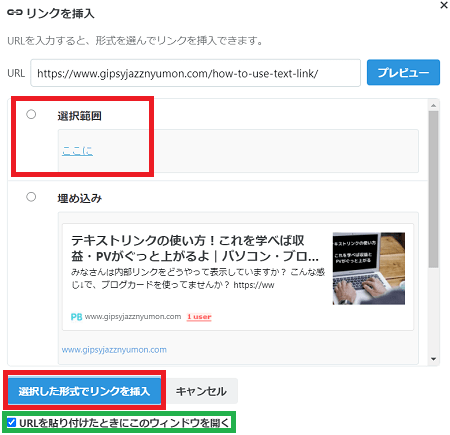The height and width of the screenshot is (435, 450).
Task: Select the 選択範囲 radio button
Action: pyautogui.click(x=31, y=114)
